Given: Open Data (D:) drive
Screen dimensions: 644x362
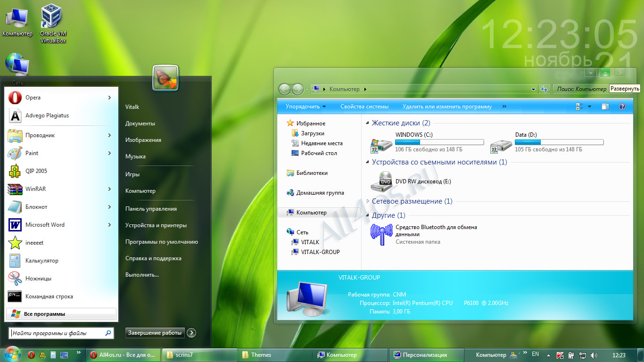Looking at the screenshot, I should click(547, 142).
